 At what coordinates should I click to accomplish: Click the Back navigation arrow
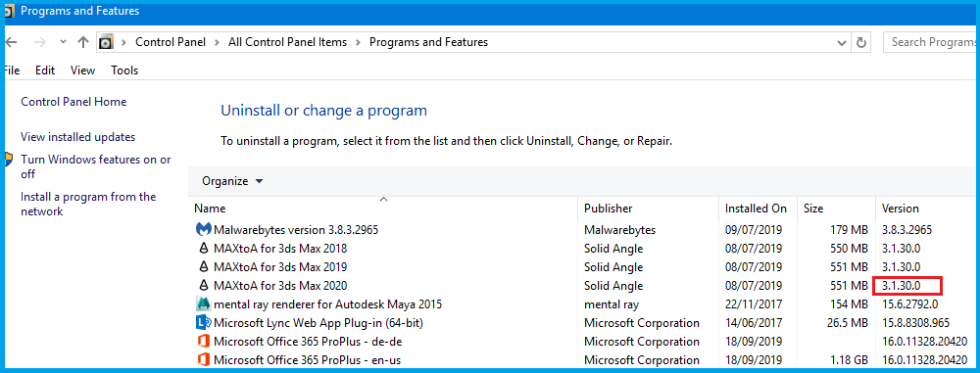pos(11,42)
